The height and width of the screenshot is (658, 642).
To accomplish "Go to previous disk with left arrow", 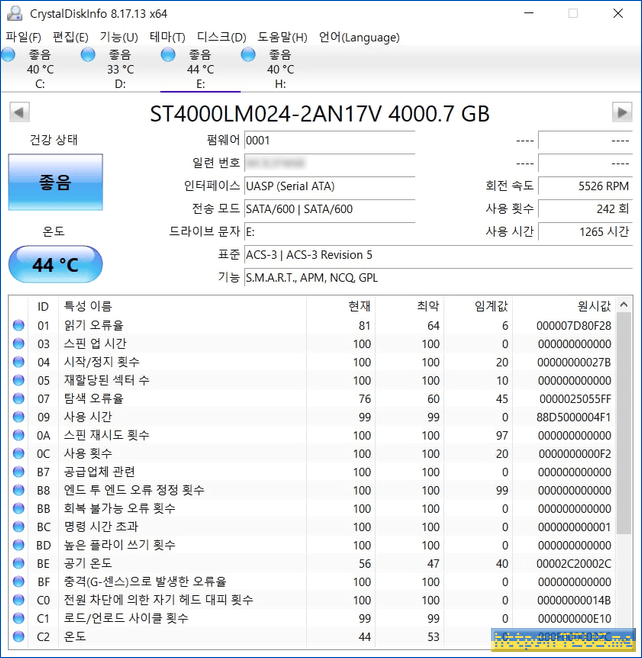I will click(x=19, y=112).
